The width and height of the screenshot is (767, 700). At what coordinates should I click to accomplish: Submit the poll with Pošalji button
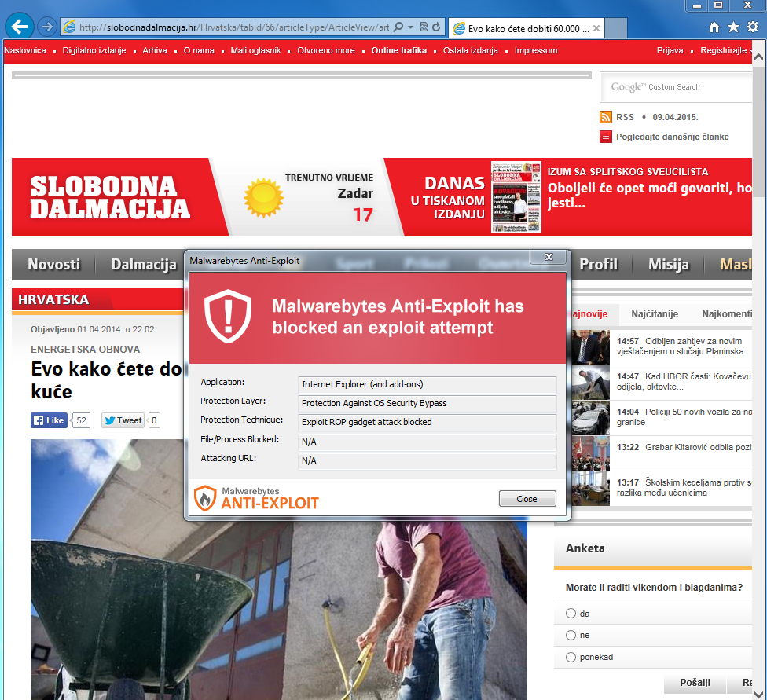pyautogui.click(x=695, y=683)
